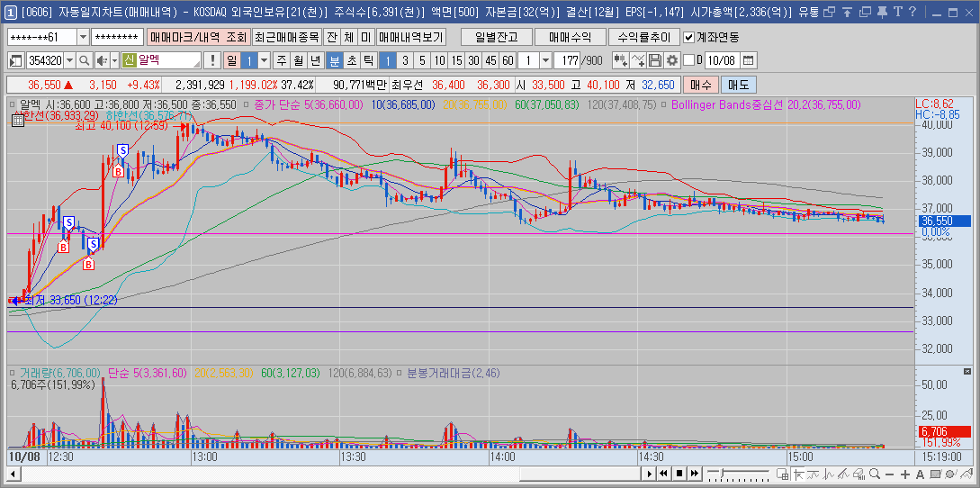
Task: Click the 매매내역보기 button
Action: (411, 38)
